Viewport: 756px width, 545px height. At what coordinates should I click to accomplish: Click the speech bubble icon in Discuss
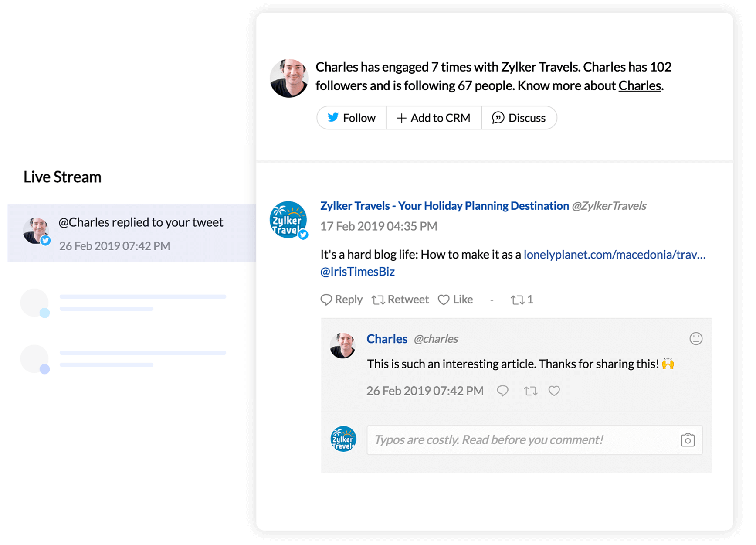click(x=498, y=118)
